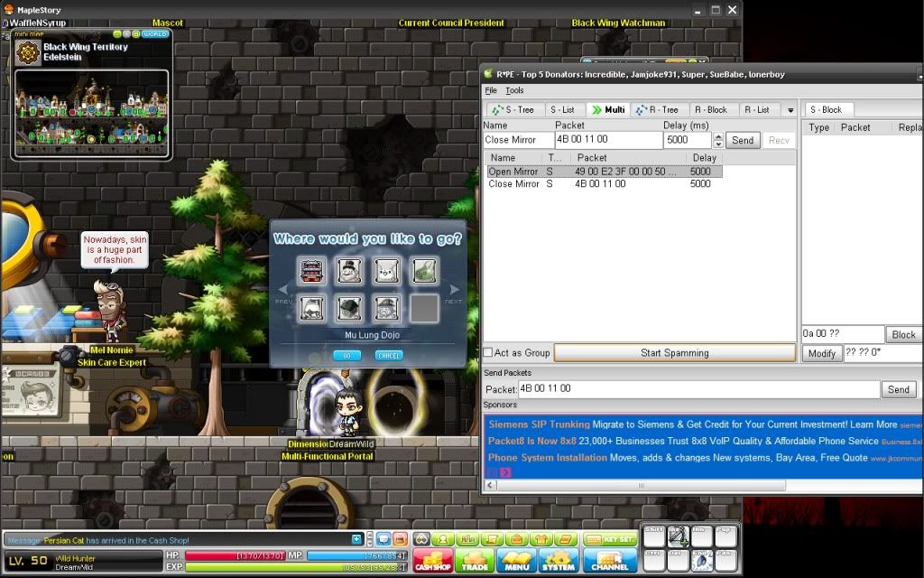Pick the bearded wizard destination scroll

pyautogui.click(x=386, y=309)
